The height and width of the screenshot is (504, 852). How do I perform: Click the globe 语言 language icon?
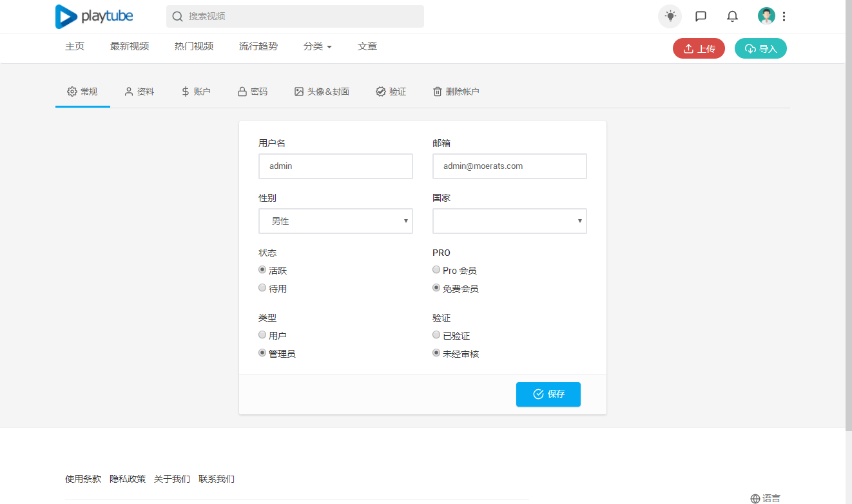(x=755, y=498)
